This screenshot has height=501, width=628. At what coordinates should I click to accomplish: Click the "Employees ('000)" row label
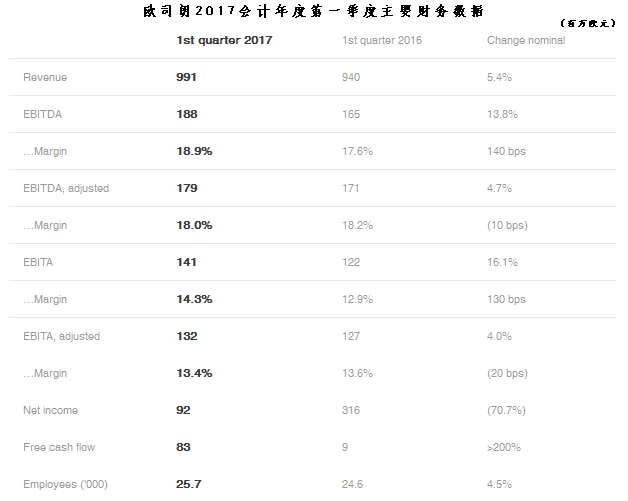pos(65,485)
